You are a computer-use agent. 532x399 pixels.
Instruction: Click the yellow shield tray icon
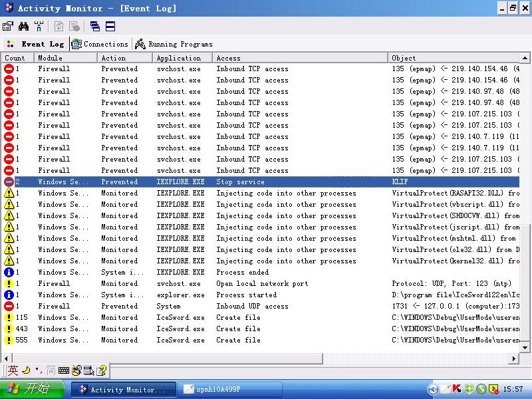(x=493, y=389)
